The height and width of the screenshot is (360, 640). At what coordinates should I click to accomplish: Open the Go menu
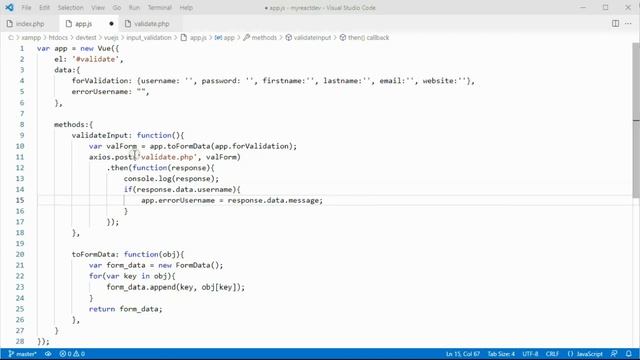point(117,8)
